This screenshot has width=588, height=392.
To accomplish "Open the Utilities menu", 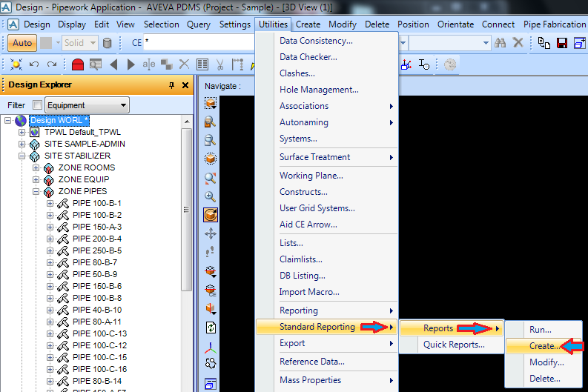I will (x=273, y=24).
